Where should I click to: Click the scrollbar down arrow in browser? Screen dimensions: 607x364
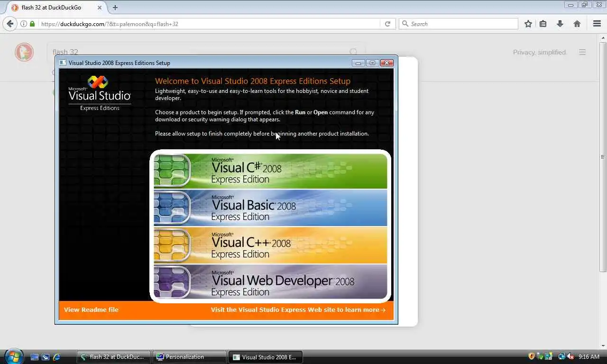[x=603, y=346]
